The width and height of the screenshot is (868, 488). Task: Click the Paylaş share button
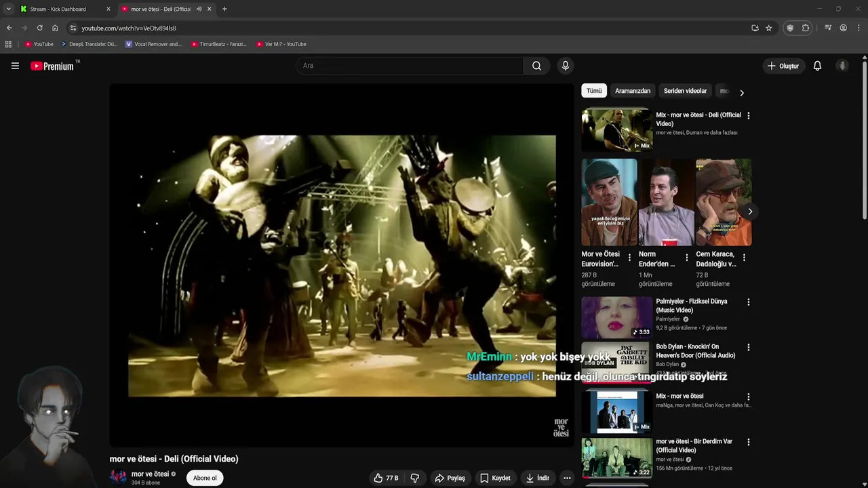click(450, 478)
